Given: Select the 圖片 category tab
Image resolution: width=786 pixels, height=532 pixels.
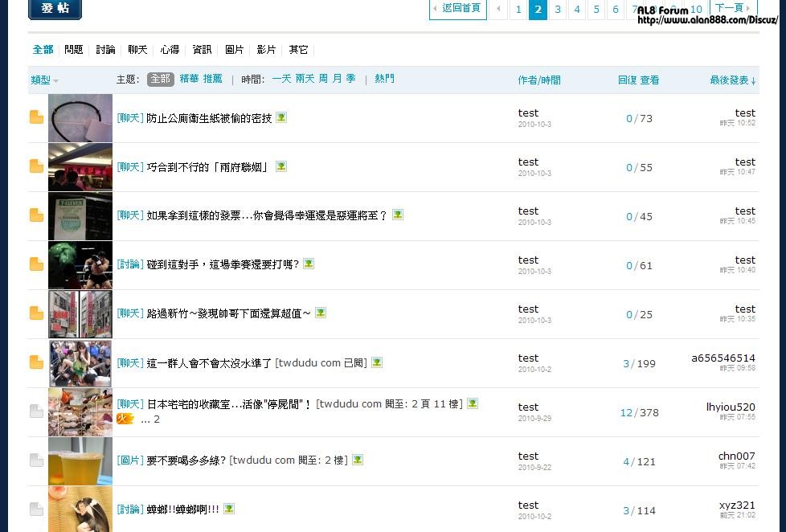Looking at the screenshot, I should [234, 50].
